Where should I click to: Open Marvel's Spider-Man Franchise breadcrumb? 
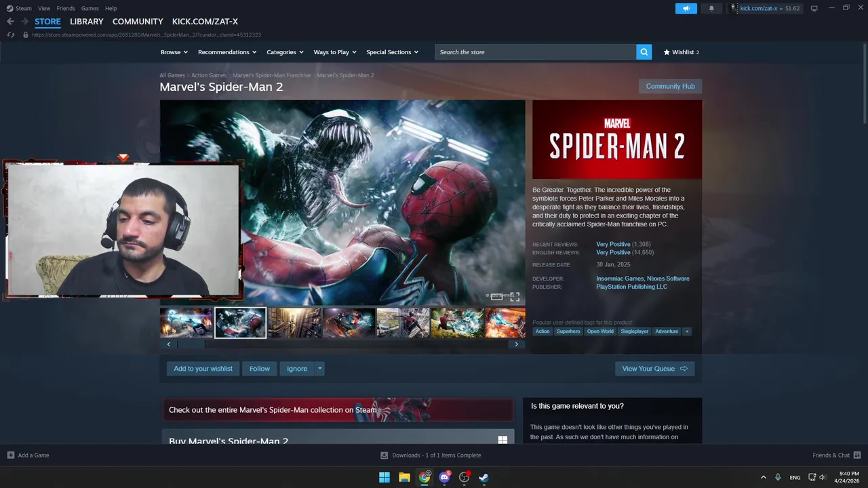click(x=271, y=75)
